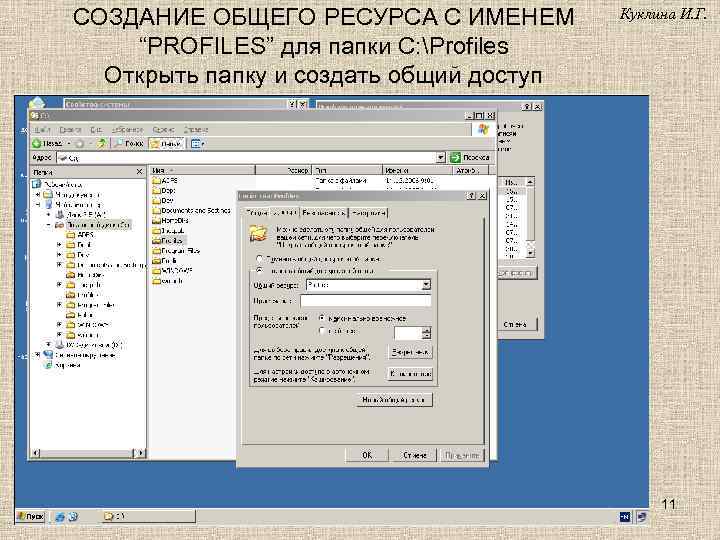The width and height of the screenshot is (720, 540).
Task: Select HomeDirs shared folder in file list
Action: point(170,220)
